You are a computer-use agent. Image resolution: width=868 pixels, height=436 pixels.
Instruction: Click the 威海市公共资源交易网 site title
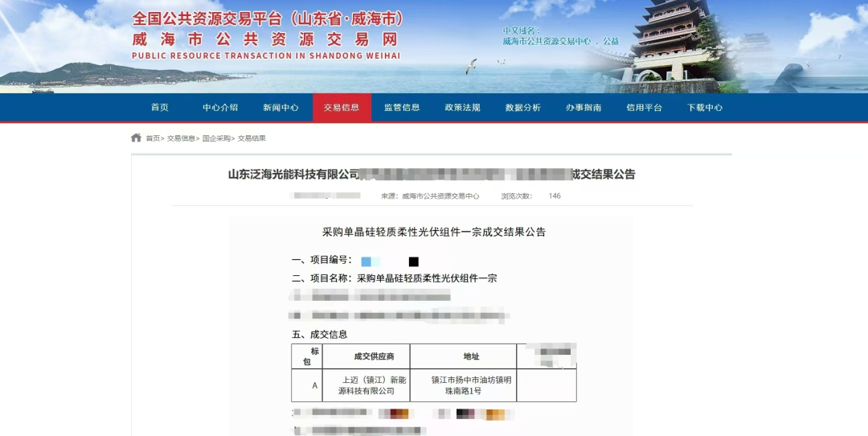(x=264, y=40)
